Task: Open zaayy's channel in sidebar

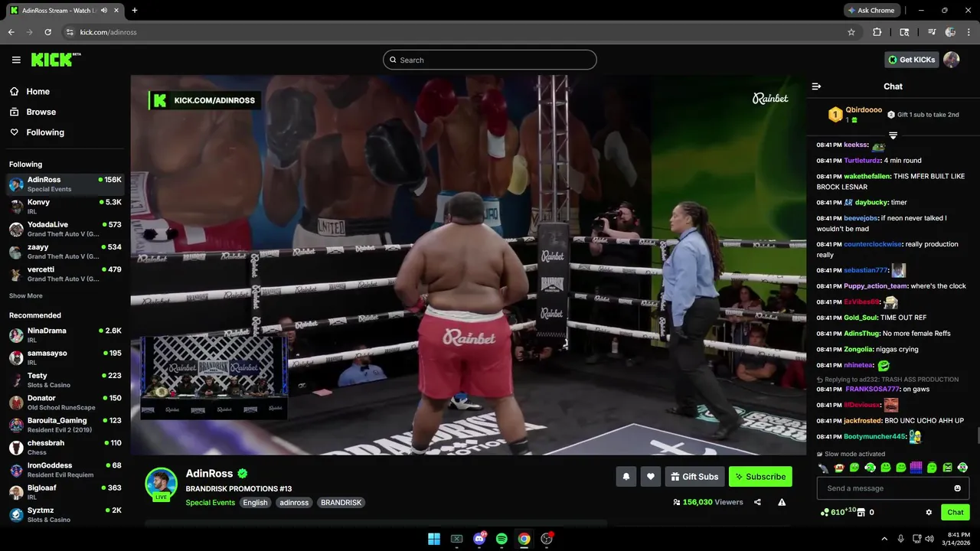Action: (x=65, y=252)
